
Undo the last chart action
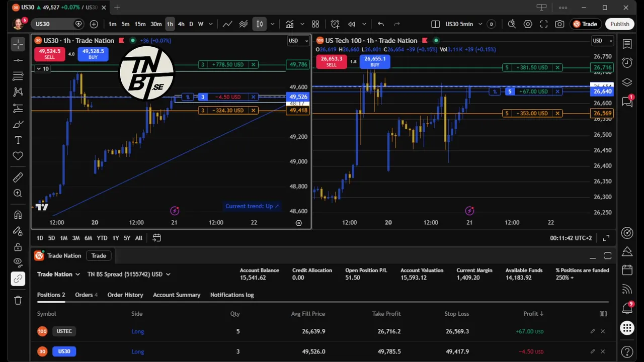point(381,24)
